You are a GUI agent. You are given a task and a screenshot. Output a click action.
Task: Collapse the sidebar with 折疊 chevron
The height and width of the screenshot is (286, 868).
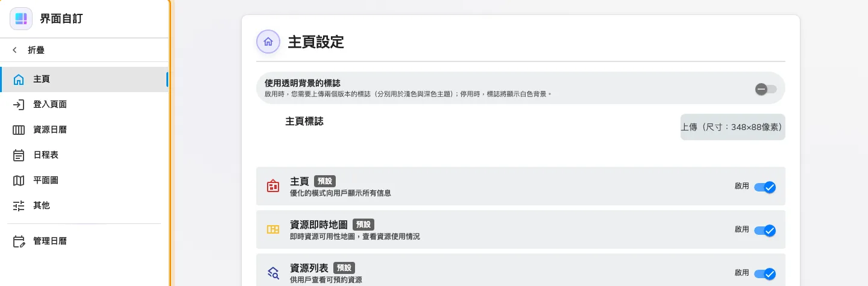coord(14,51)
